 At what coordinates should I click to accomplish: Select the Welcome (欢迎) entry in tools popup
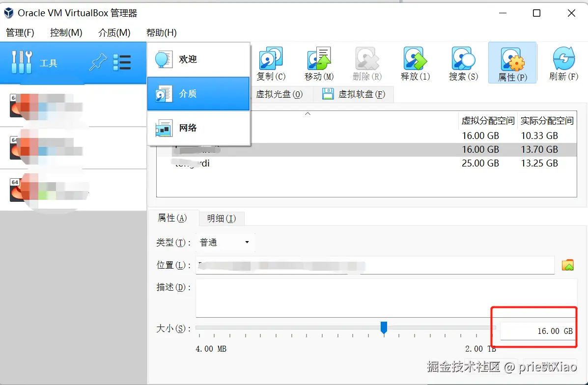(198, 59)
